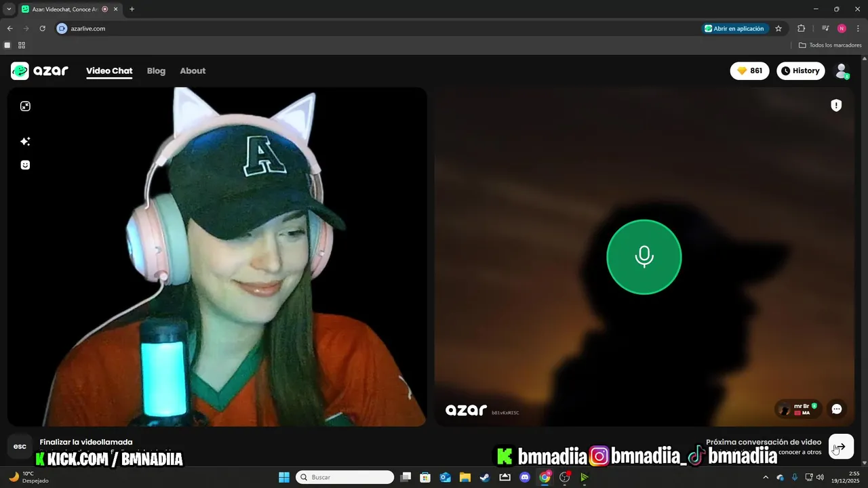Open the Windows Start menu
The image size is (868, 488).
click(284, 477)
